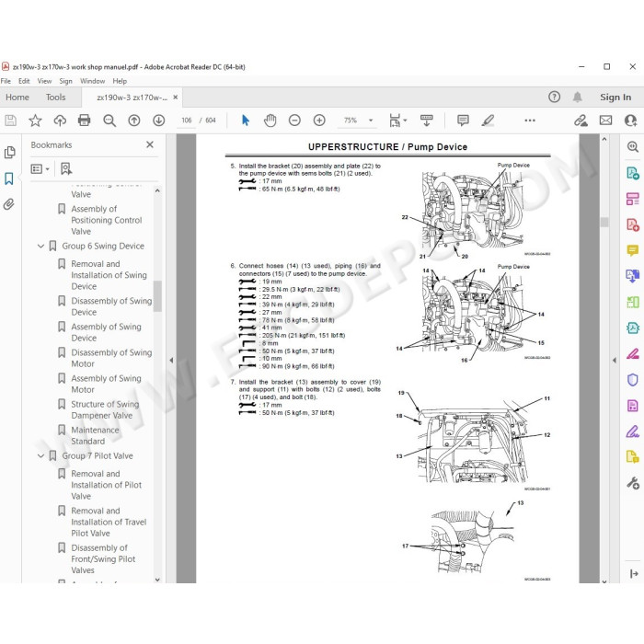Switch to the Home tab
Screen dimensions: 644x644
(x=17, y=98)
